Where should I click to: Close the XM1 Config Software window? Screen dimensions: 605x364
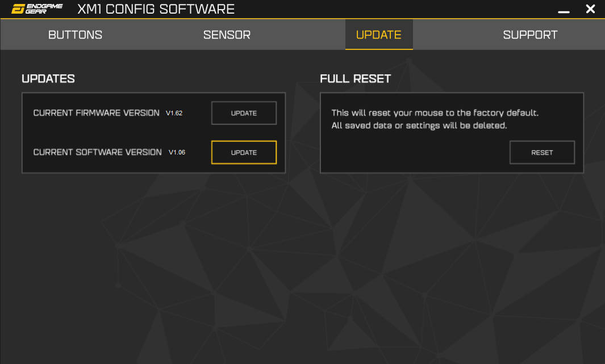590,9
